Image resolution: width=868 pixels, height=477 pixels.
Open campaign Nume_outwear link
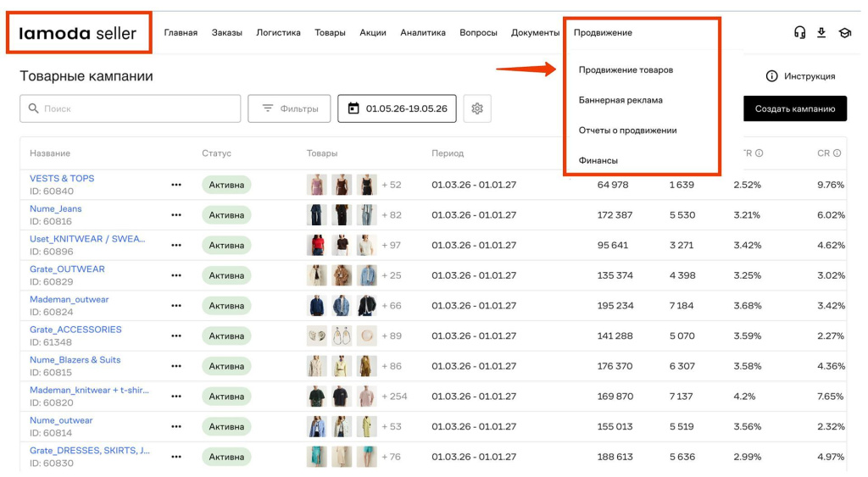pyautogui.click(x=61, y=420)
